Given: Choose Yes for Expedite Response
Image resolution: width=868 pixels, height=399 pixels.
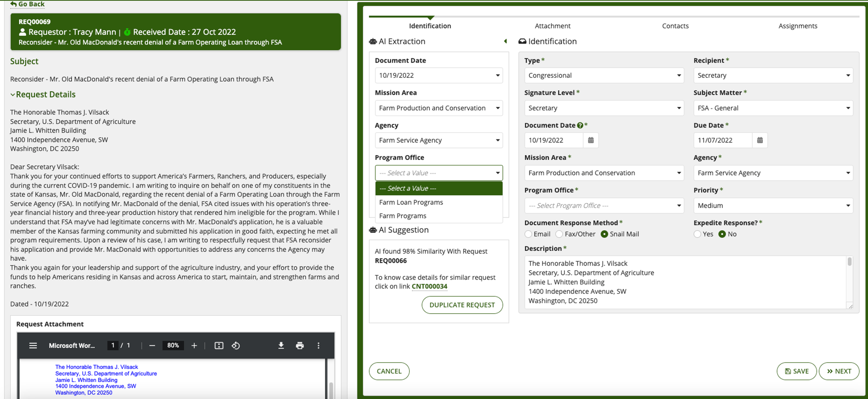Looking at the screenshot, I should (698, 234).
